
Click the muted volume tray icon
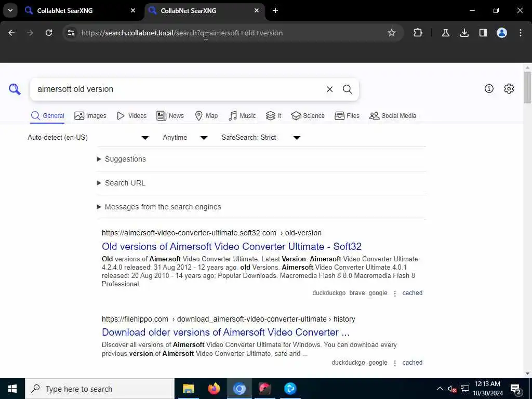click(x=452, y=389)
